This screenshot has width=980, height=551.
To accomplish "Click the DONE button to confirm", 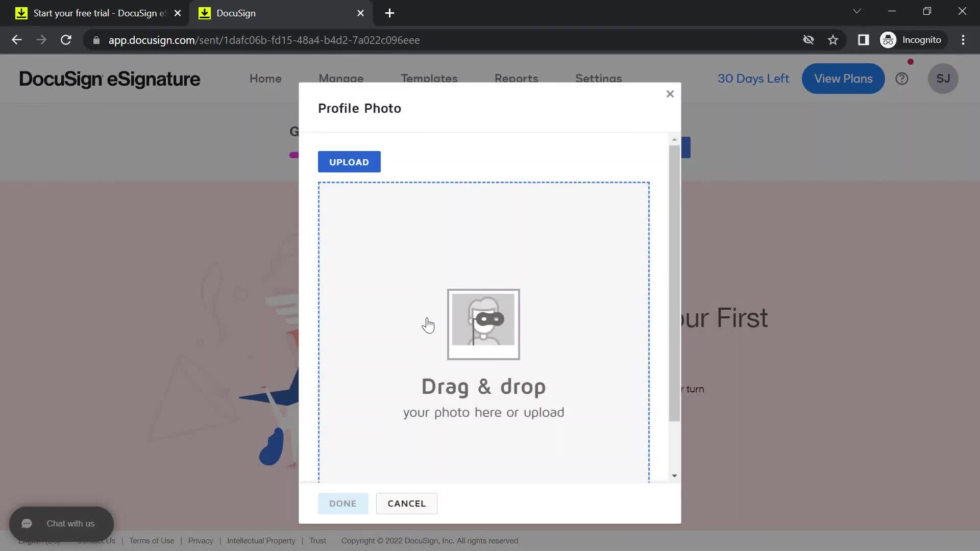I will [342, 503].
